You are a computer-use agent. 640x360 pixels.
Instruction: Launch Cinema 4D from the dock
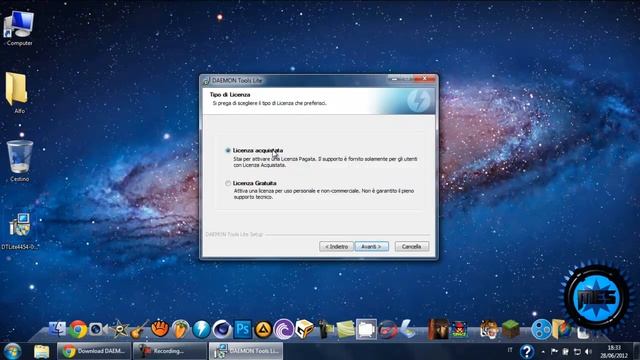pyautogui.click(x=222, y=329)
